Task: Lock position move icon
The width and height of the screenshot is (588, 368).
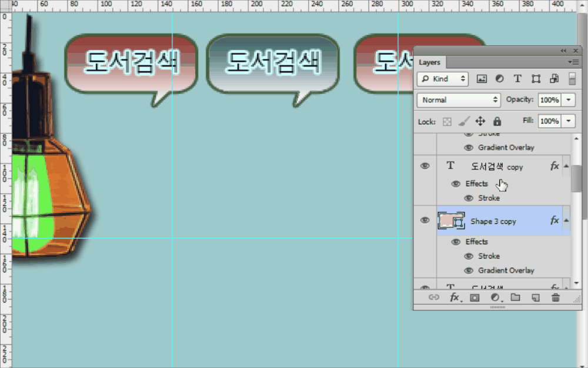Action: coord(480,121)
